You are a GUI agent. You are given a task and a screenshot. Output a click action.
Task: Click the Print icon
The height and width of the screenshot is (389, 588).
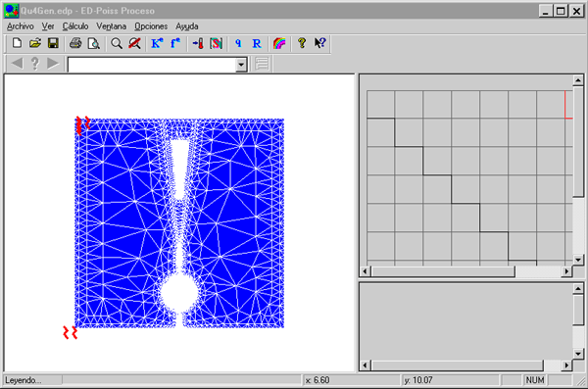75,43
